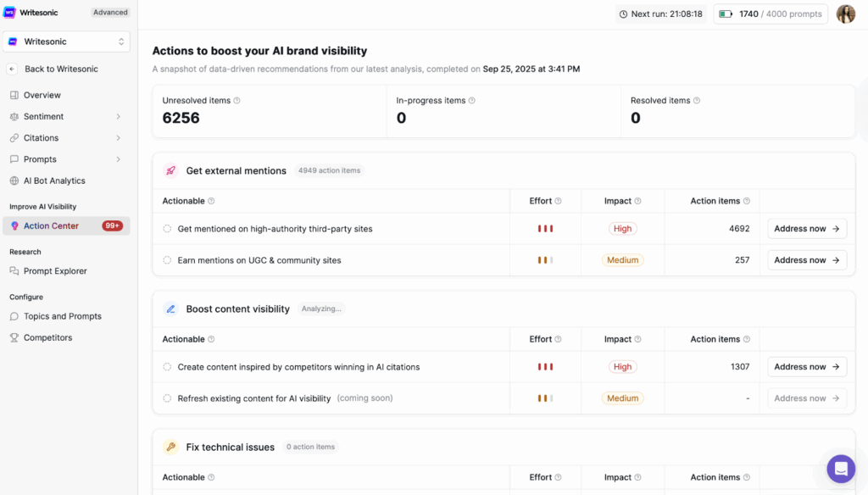Screen dimensions: 868x495
Task: Open the chat support bubble icon
Action: coord(841,469)
